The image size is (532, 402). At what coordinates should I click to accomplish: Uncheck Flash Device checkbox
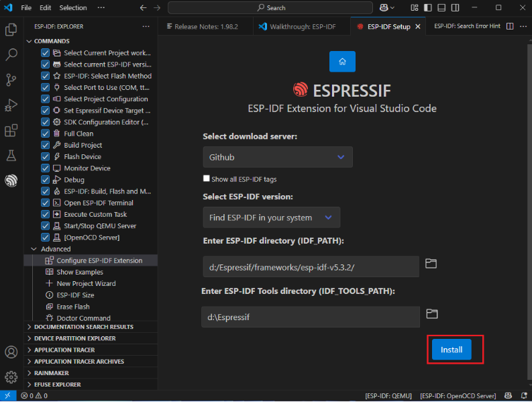pos(45,157)
